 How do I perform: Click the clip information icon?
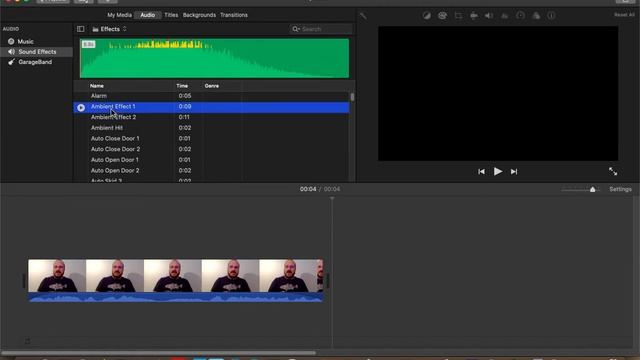pyautogui.click(x=551, y=16)
